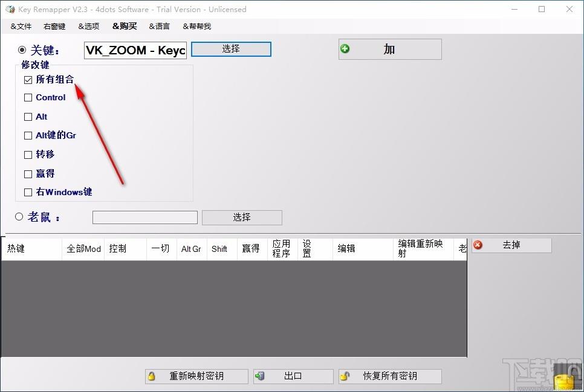
Task: Click the empty mouse input field
Action: click(x=145, y=217)
